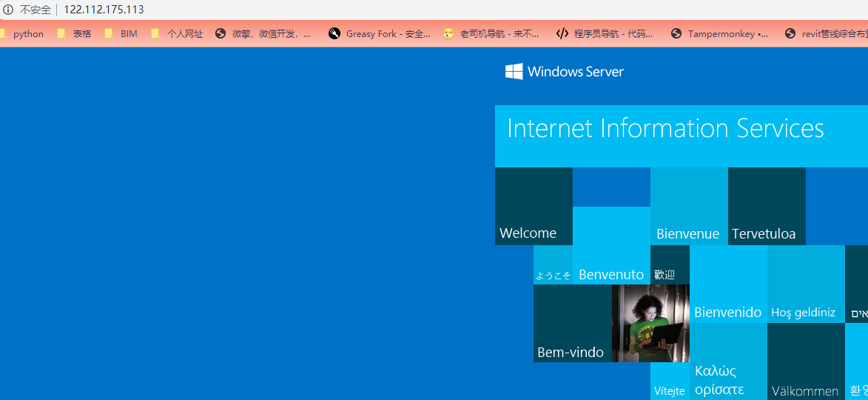Viewport: 868px width, 400px height.
Task: Click the Vítejte tile
Action: [670, 381]
